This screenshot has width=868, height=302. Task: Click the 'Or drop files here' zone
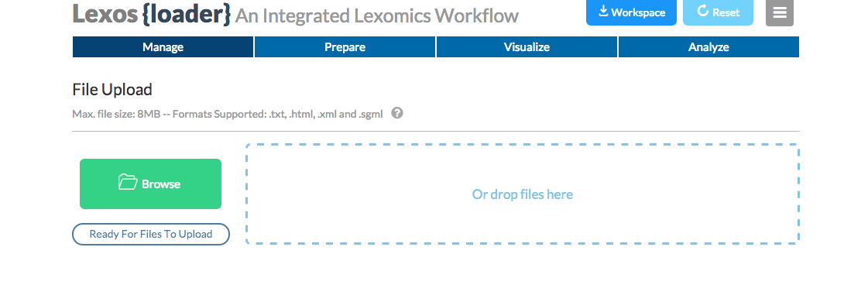[x=523, y=194]
